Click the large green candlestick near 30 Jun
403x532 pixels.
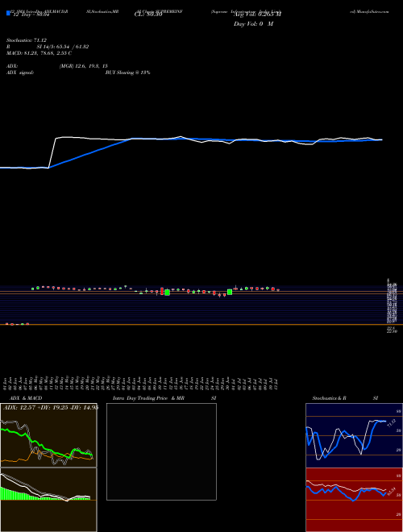(230, 292)
